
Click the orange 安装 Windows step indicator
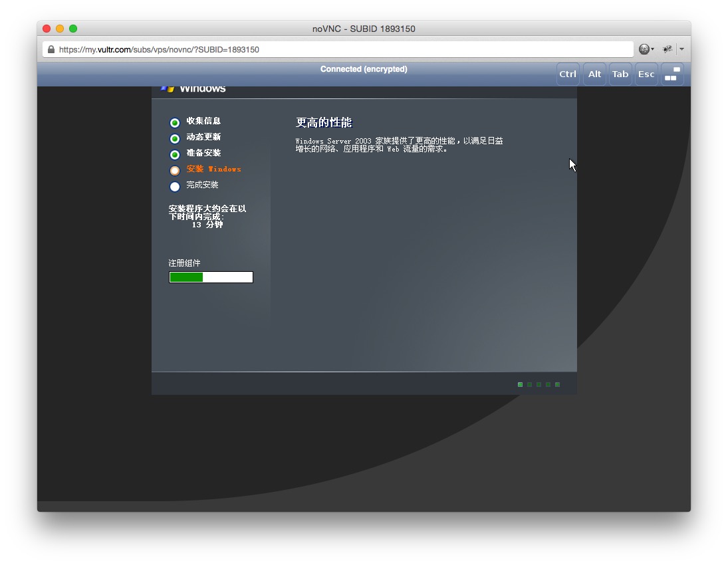coord(175,170)
